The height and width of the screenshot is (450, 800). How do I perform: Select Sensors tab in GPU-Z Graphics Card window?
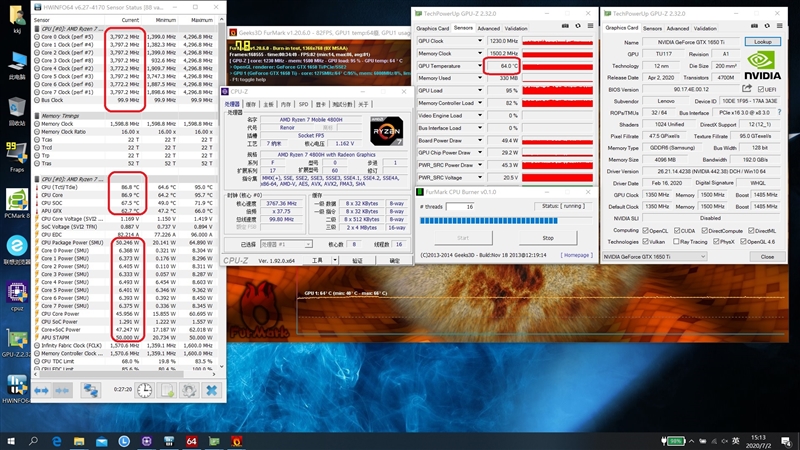[652, 29]
